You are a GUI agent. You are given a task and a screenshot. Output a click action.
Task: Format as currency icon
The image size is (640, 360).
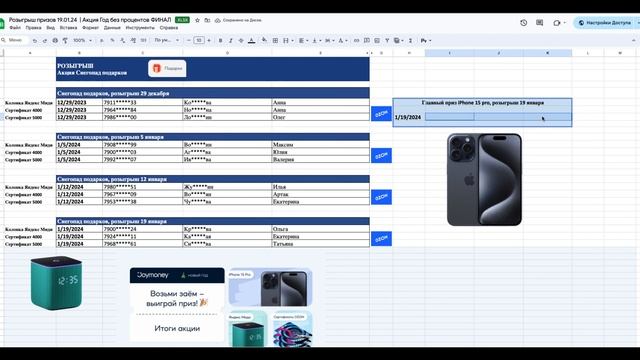[x=102, y=40]
